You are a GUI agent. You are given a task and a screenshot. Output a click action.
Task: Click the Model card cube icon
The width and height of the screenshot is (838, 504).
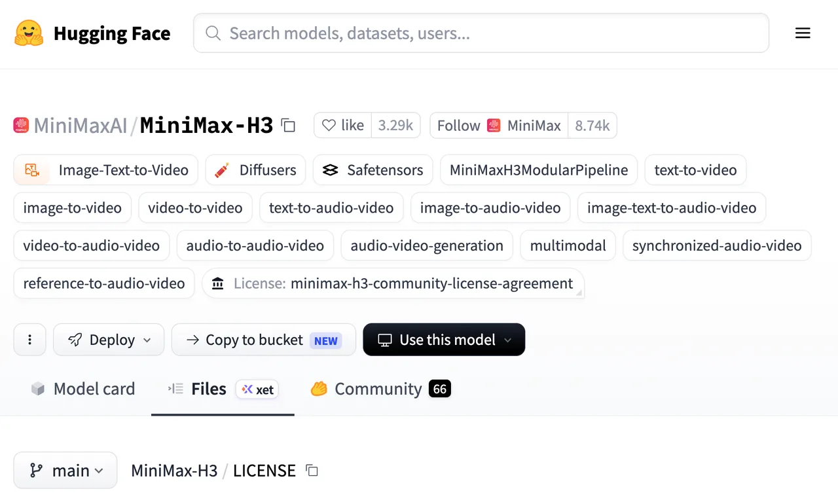point(38,389)
